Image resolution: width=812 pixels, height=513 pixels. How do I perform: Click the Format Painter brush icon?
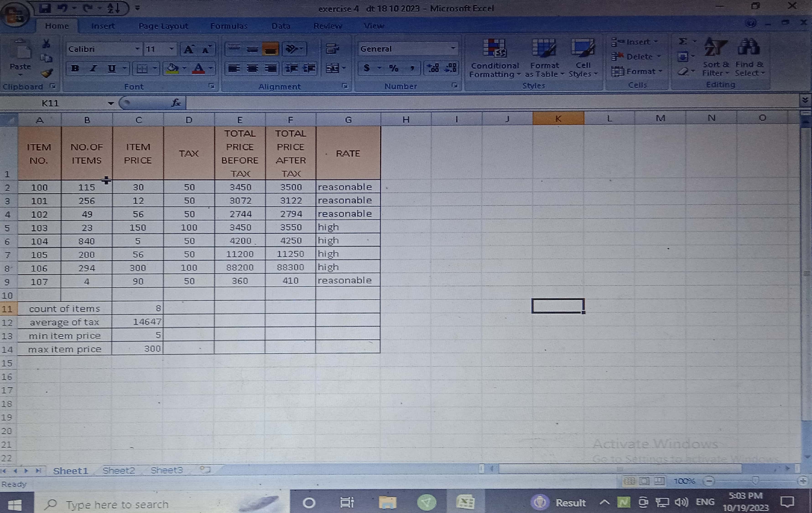pyautogui.click(x=47, y=73)
